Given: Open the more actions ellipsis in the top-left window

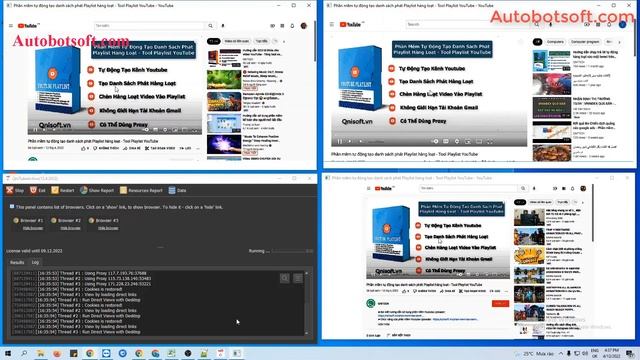Looking at the screenshot, I should pos(198,148).
